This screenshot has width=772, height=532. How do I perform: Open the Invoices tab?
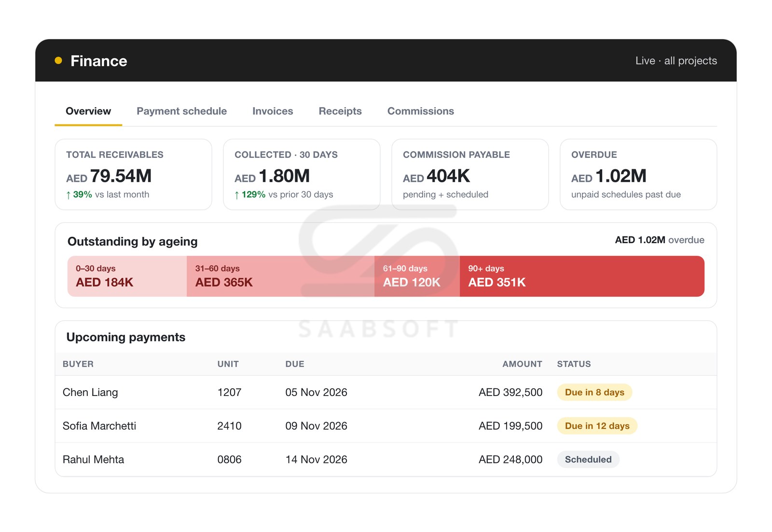(x=273, y=111)
